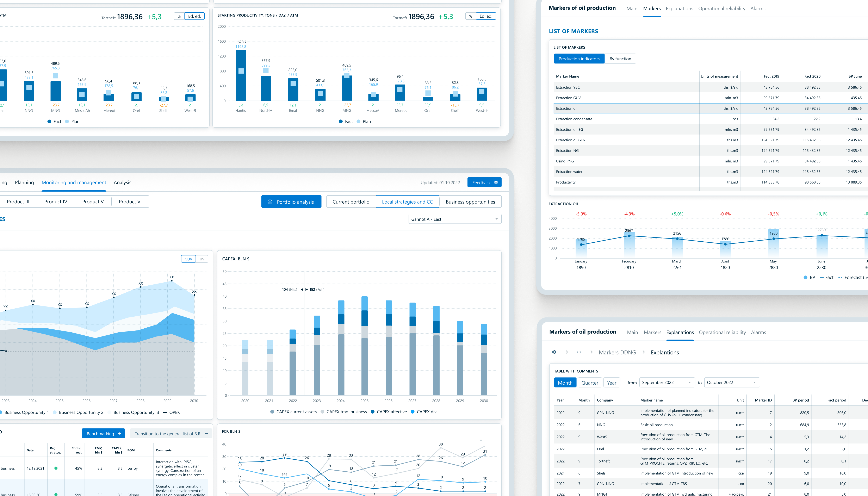This screenshot has height=496, width=868.
Task: Click the arrow icon on the Benchmarking button
Action: [119, 434]
